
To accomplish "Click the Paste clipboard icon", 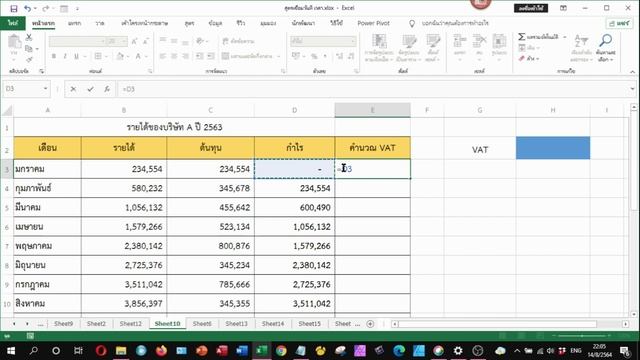I will (x=14, y=42).
